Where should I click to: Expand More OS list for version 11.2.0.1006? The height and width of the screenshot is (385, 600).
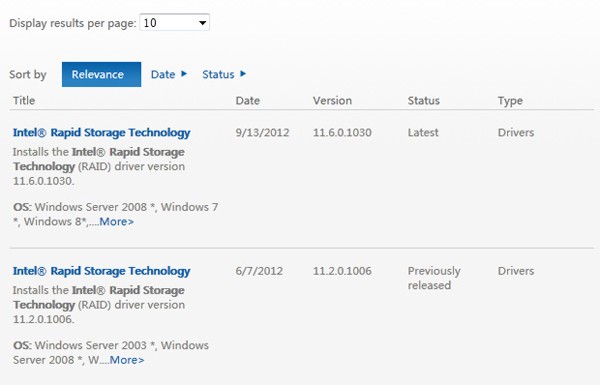(127, 360)
